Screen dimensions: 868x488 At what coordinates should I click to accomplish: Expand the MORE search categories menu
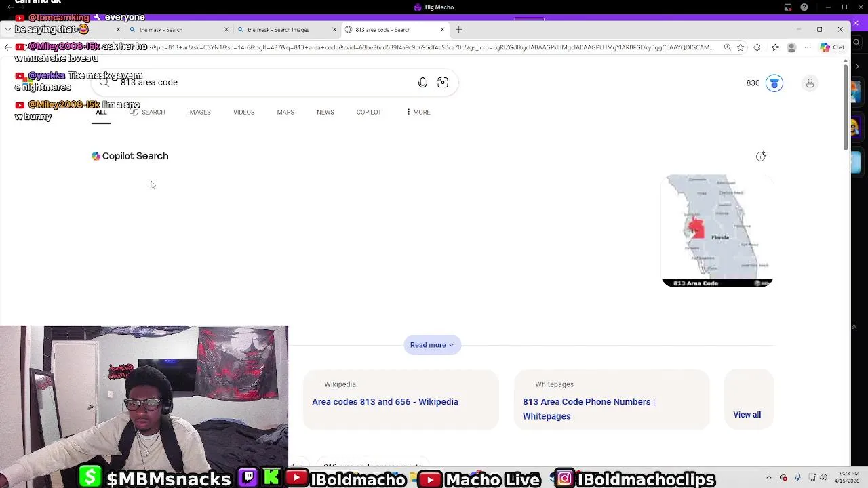point(418,112)
